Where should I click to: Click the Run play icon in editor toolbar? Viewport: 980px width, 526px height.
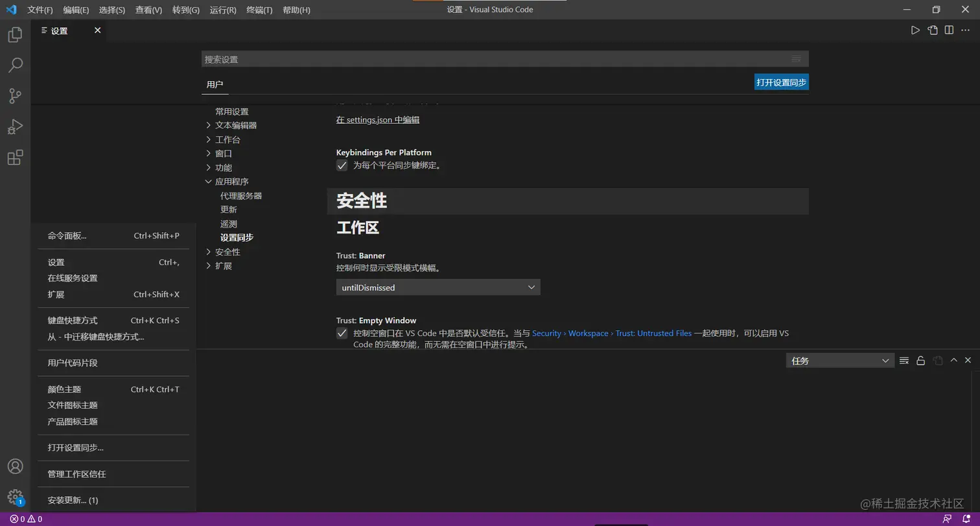click(915, 30)
